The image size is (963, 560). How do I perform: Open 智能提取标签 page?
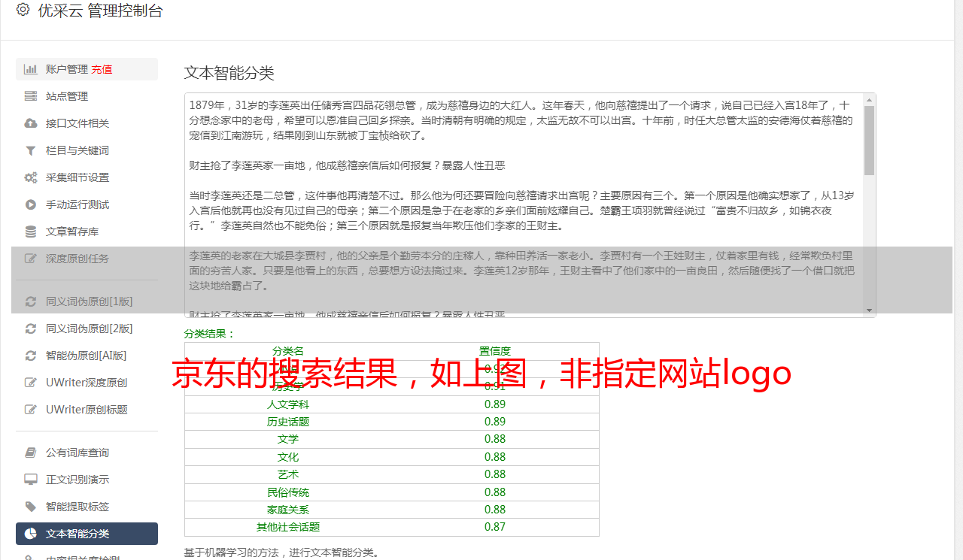coord(87,507)
